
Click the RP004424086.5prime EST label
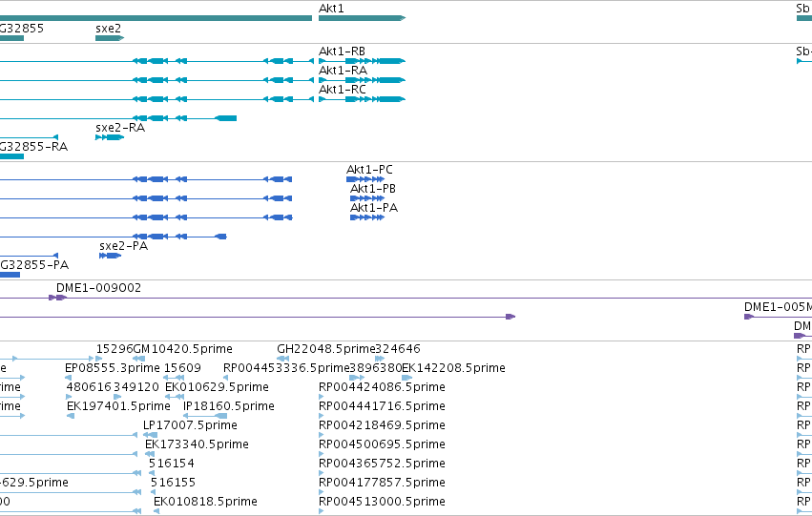click(x=383, y=387)
